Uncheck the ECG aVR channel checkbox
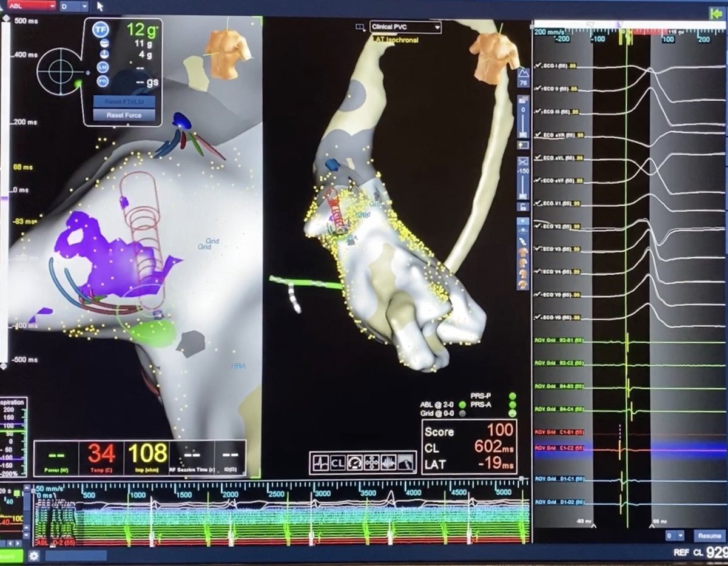This screenshot has height=566, width=728. (537, 135)
